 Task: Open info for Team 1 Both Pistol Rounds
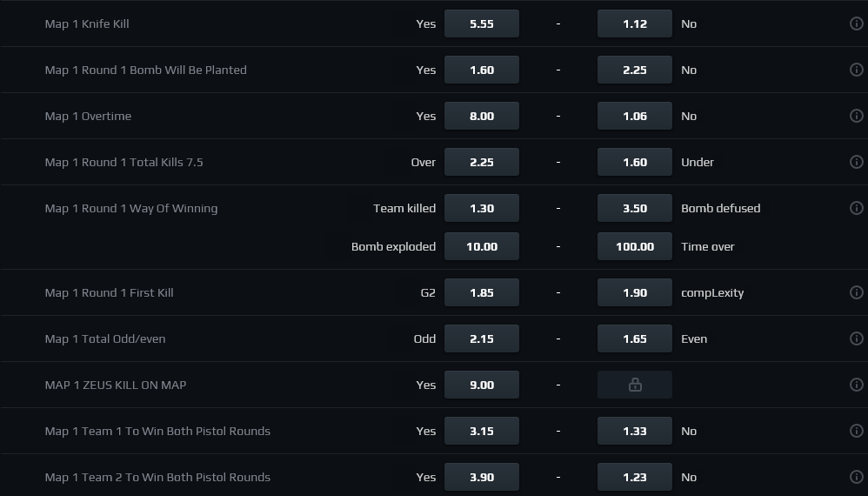pyautogui.click(x=856, y=430)
